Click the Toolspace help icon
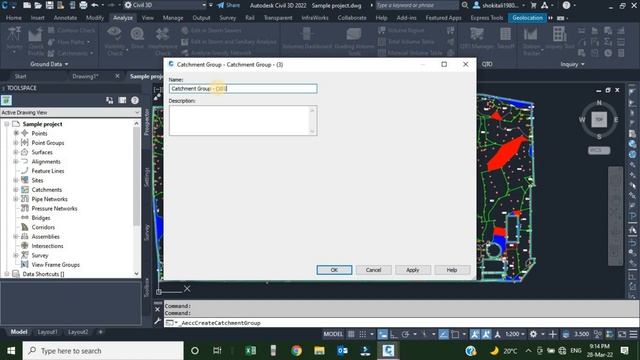Viewport: 640px width, 360px height. click(x=135, y=100)
